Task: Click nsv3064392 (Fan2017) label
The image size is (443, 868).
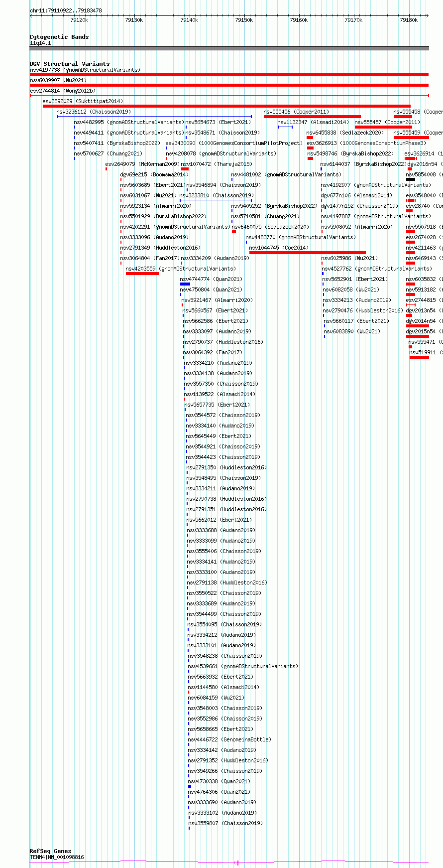Action: (x=213, y=352)
